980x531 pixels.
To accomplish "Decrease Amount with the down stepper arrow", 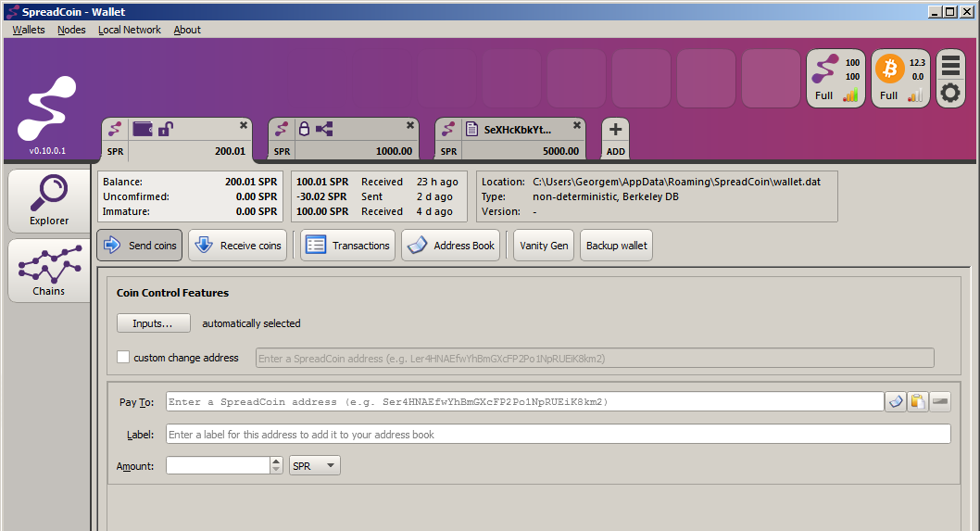I will 276,470.
